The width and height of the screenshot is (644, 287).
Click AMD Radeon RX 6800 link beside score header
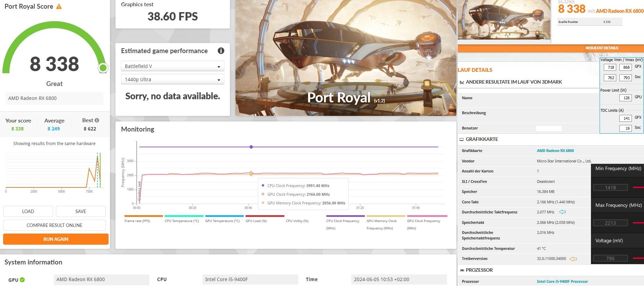620,11
